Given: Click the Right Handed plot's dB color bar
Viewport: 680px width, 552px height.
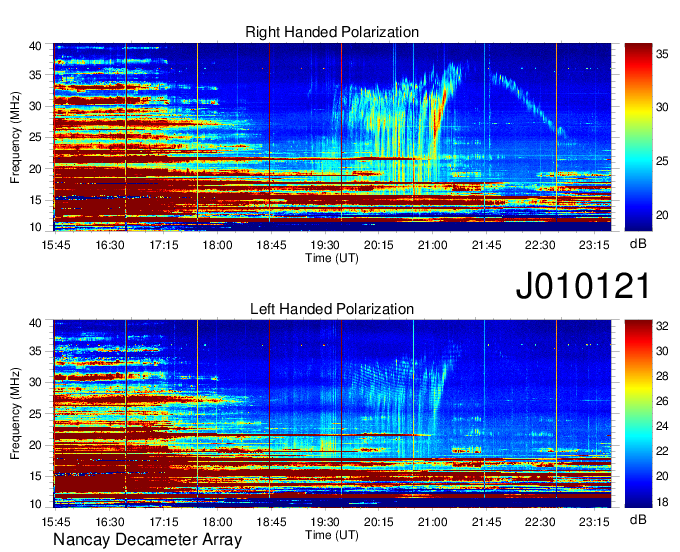Looking at the screenshot, I should pos(638,137).
